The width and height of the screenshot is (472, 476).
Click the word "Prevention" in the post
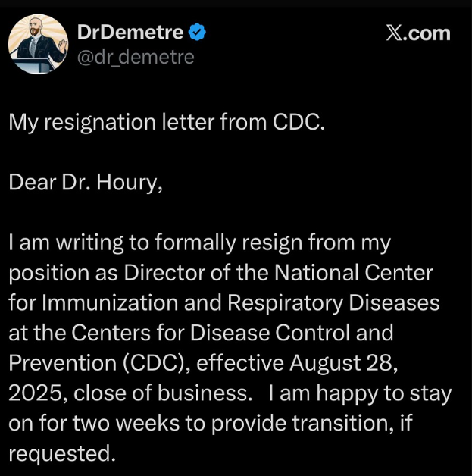point(59,363)
